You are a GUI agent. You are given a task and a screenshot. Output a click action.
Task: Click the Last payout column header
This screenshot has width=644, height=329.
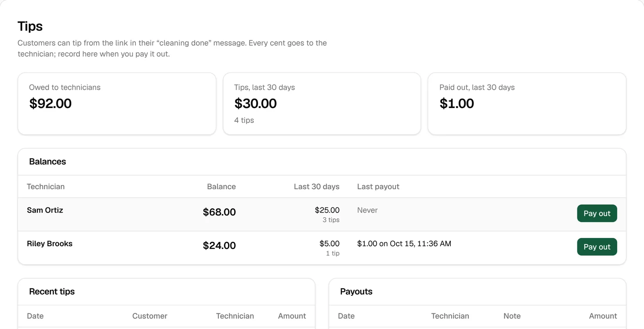[378, 187]
